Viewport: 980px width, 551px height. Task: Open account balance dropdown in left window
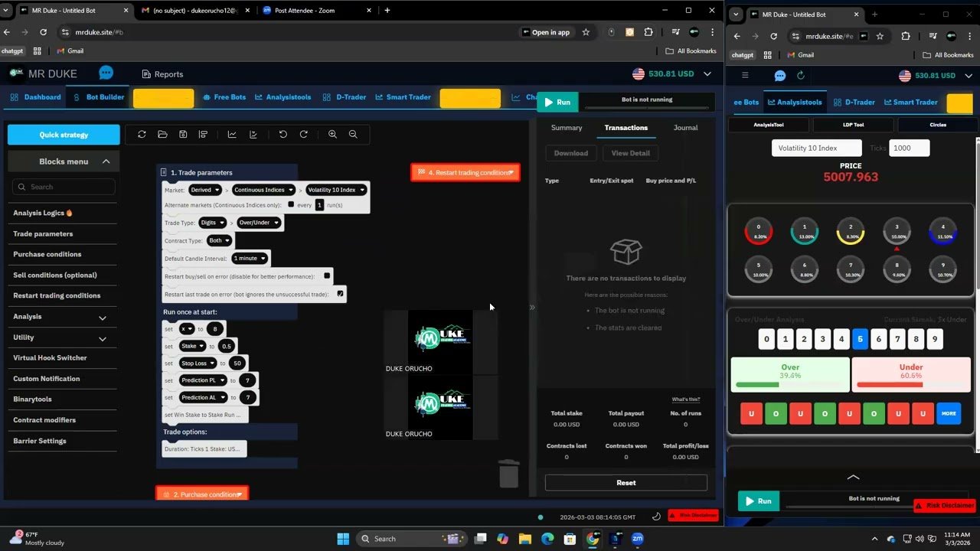click(x=707, y=74)
